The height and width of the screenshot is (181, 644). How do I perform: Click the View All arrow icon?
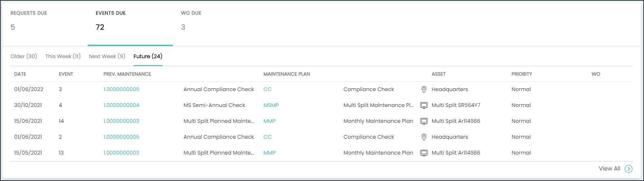[x=628, y=169]
